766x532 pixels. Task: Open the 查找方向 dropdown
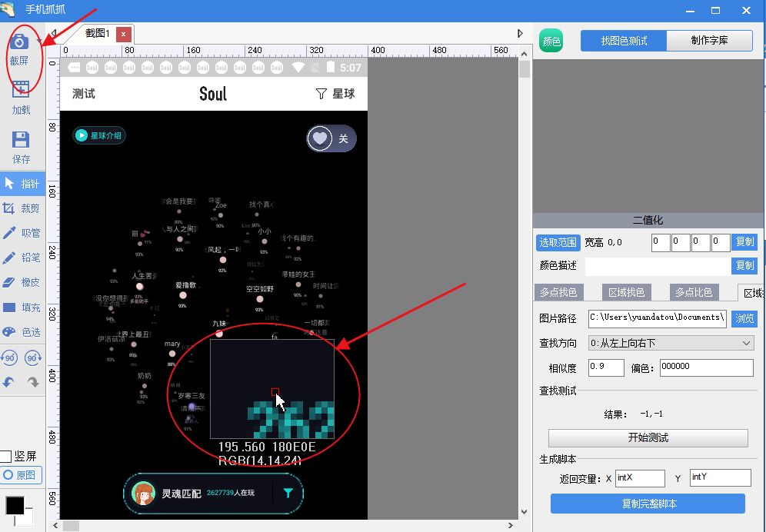pyautogui.click(x=671, y=343)
